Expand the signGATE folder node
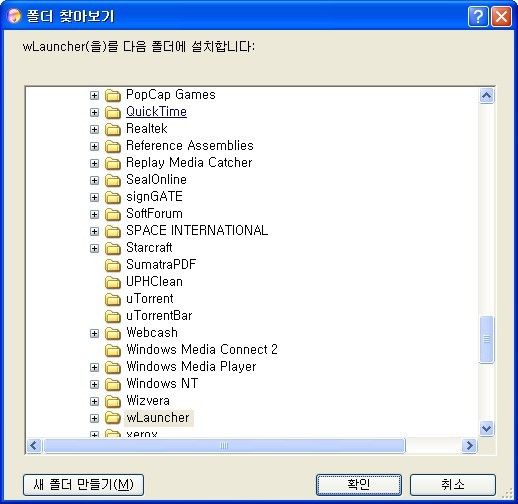The height and width of the screenshot is (504, 518). pyautogui.click(x=94, y=198)
